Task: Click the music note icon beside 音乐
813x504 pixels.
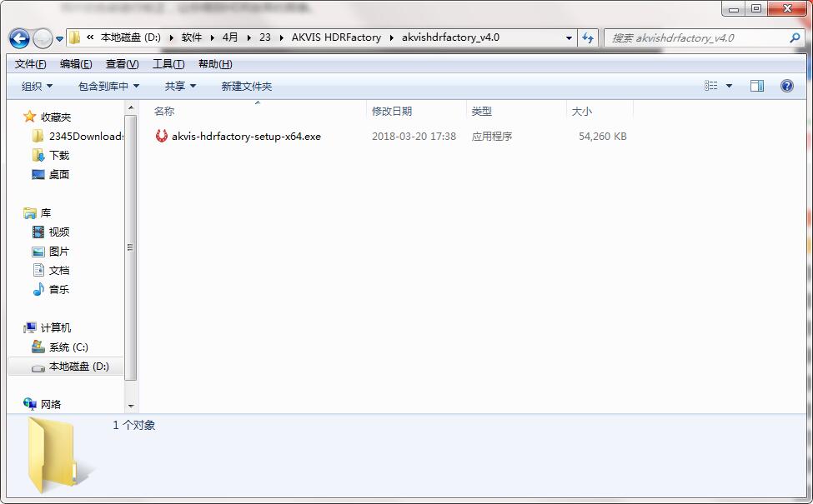Action: 38,289
